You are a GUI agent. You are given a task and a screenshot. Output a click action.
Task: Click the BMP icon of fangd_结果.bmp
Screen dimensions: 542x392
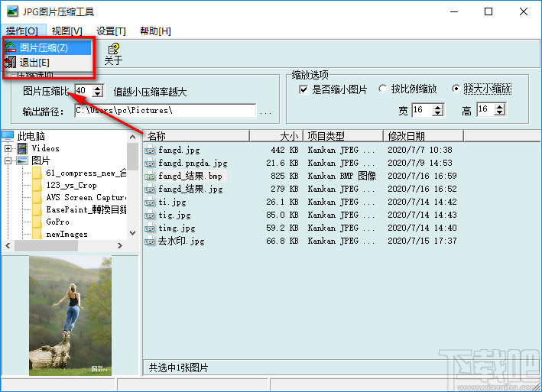[x=150, y=177]
